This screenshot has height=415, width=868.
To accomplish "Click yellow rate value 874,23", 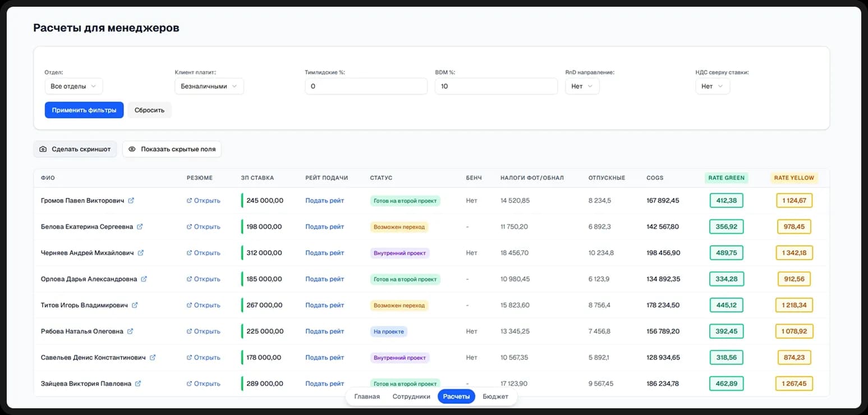I will 794,357.
